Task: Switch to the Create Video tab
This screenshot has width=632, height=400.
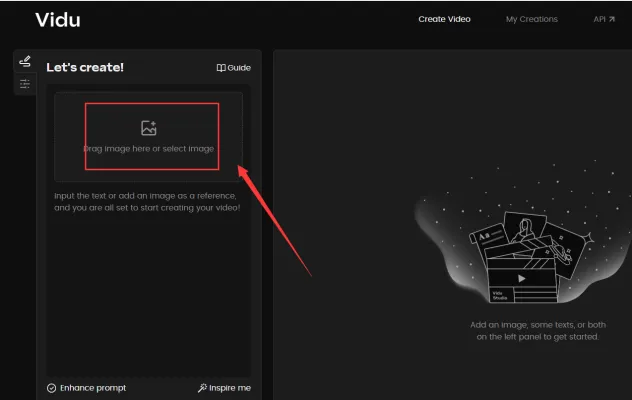Action: [x=444, y=19]
